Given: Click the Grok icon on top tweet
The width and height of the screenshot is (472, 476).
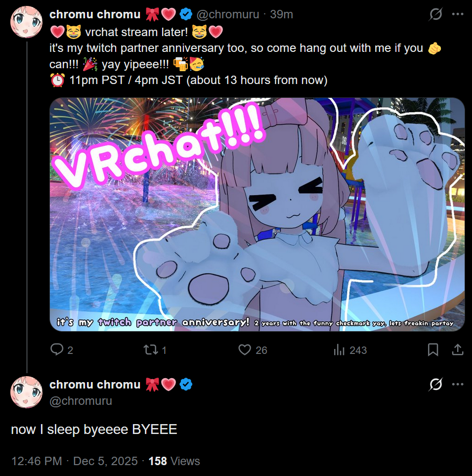Looking at the screenshot, I should (435, 14).
